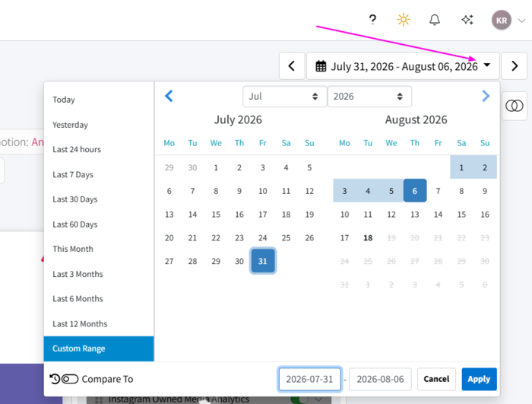Pick July 1 in the calendar
This screenshot has height=404, width=532.
216,167
